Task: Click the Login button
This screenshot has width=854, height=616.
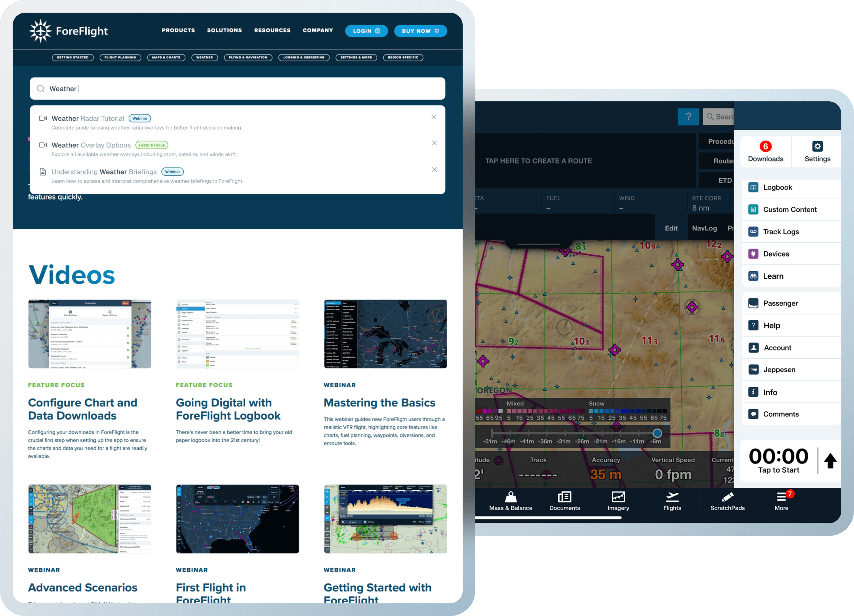Action: (366, 31)
